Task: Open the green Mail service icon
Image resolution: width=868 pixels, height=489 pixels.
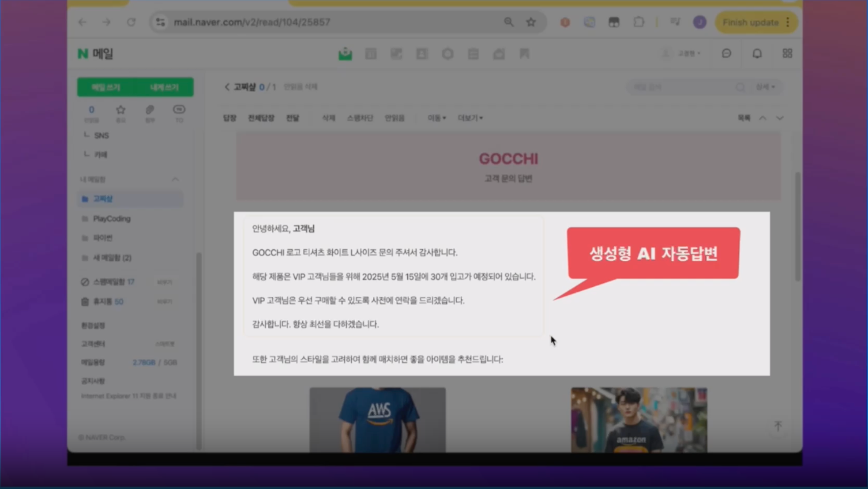Action: [345, 54]
